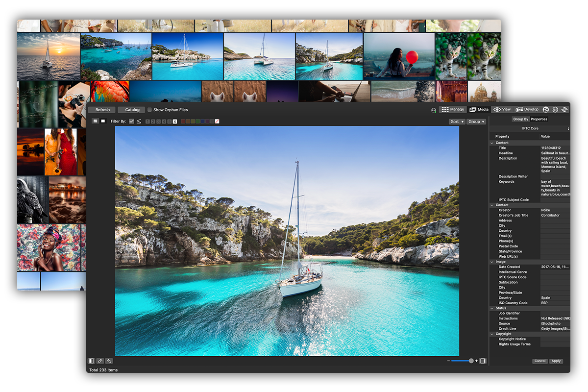Switch to View mode
The height and width of the screenshot is (392, 588).
pos(502,109)
